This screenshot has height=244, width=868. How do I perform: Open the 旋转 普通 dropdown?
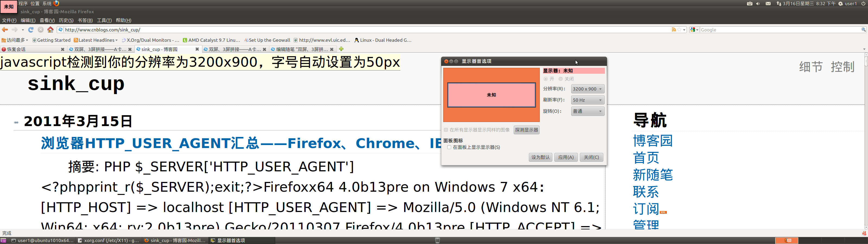click(588, 111)
